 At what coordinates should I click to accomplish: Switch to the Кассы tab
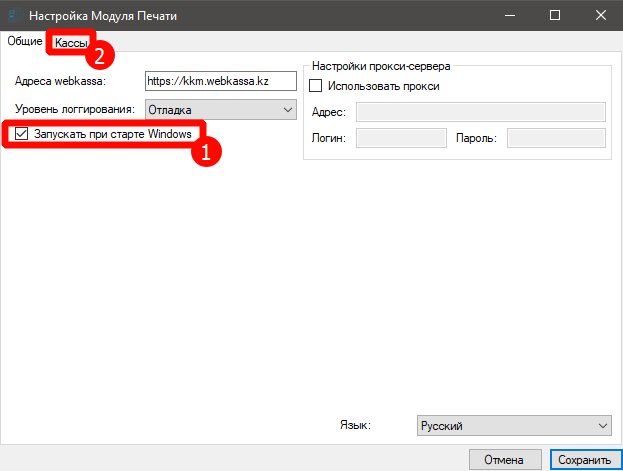tap(69, 41)
